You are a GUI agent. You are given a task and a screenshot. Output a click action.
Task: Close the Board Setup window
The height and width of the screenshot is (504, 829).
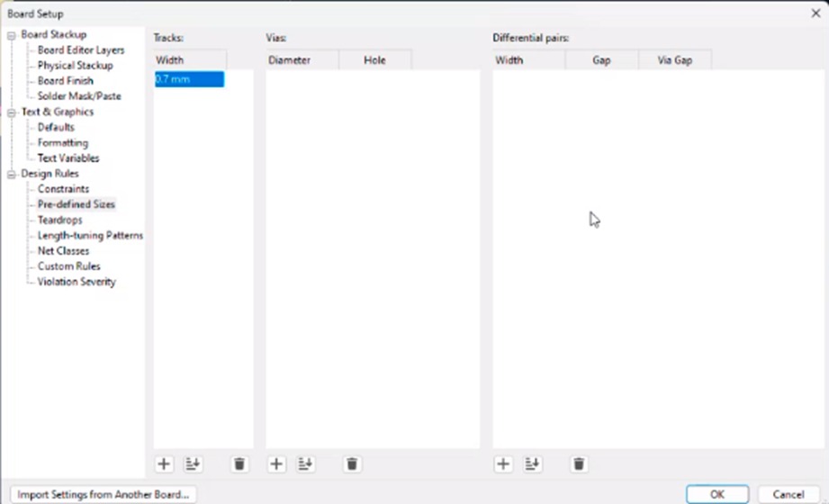click(x=815, y=13)
